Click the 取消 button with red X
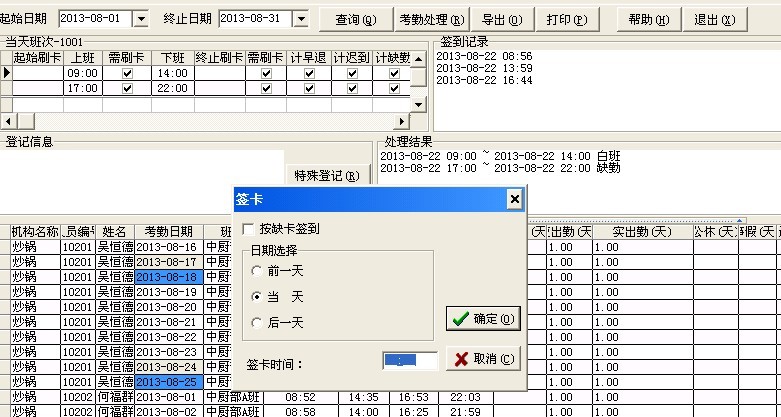781x417 pixels. pyautogui.click(x=483, y=359)
